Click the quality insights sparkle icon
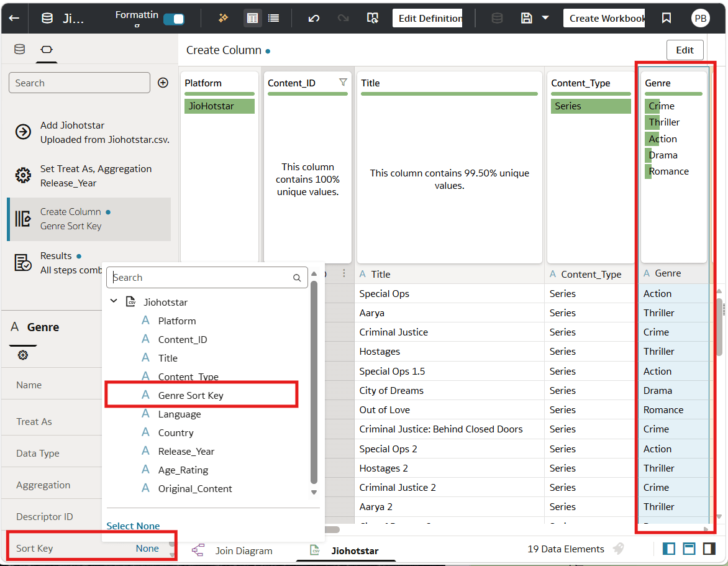 [x=224, y=17]
